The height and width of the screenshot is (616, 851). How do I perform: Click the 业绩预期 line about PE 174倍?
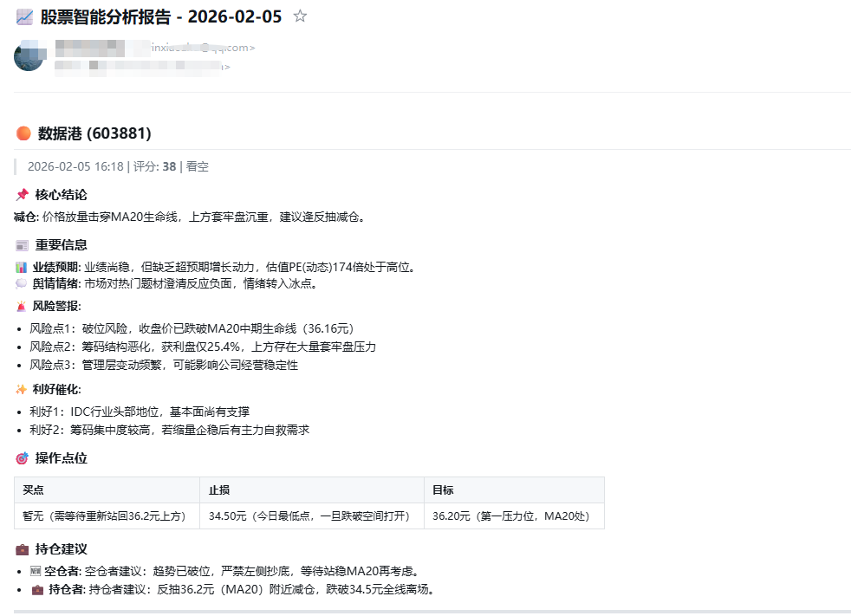point(224,267)
